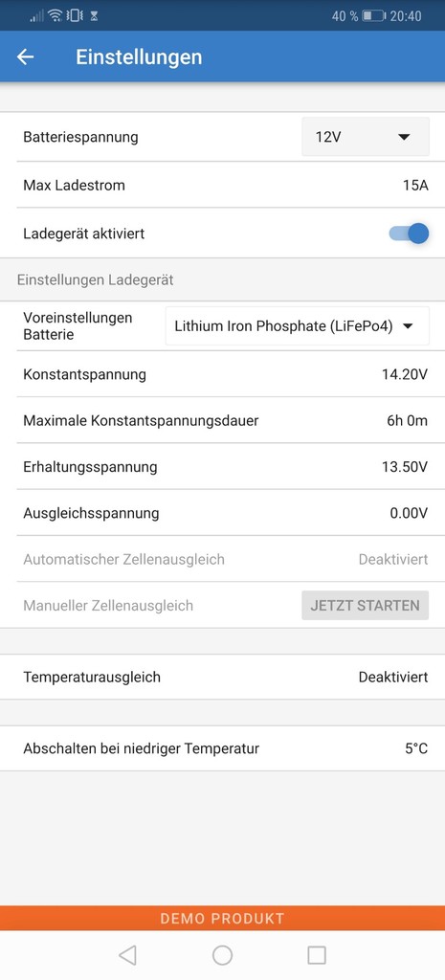The height and width of the screenshot is (980, 445).
Task: Tap the Android back navigation triangle
Action: pos(127,954)
